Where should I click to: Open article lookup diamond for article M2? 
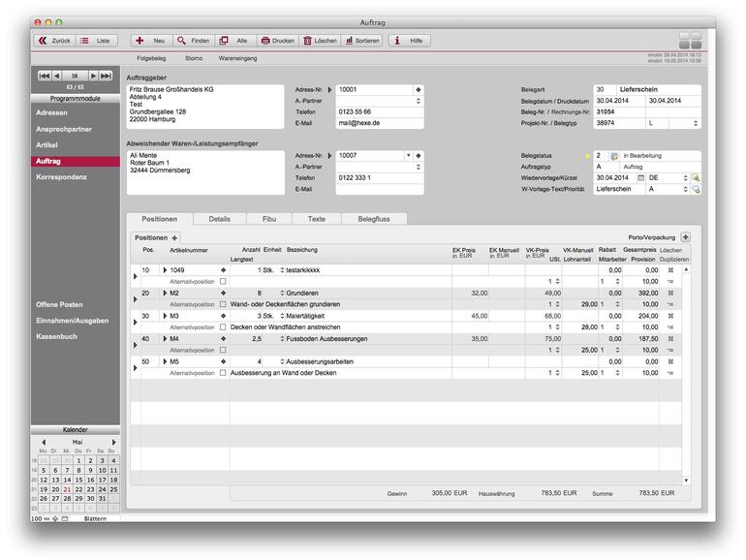coord(223,294)
